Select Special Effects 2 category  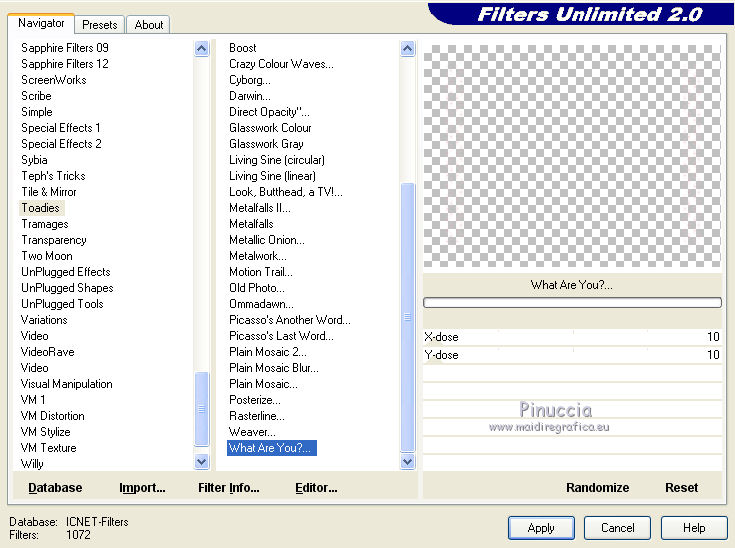(61, 143)
